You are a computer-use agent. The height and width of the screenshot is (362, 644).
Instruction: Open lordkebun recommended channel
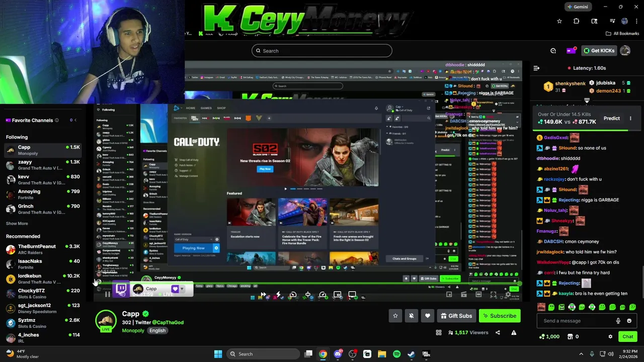click(43, 279)
